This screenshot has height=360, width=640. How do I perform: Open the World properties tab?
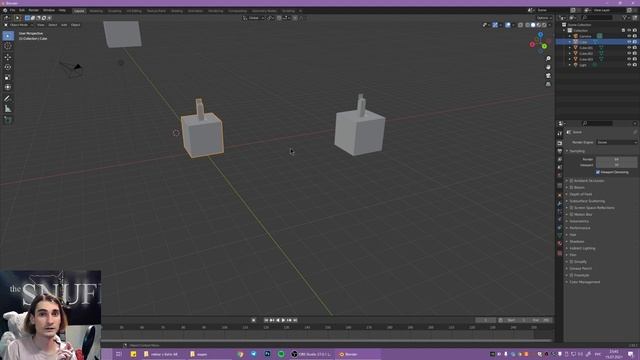560,176
